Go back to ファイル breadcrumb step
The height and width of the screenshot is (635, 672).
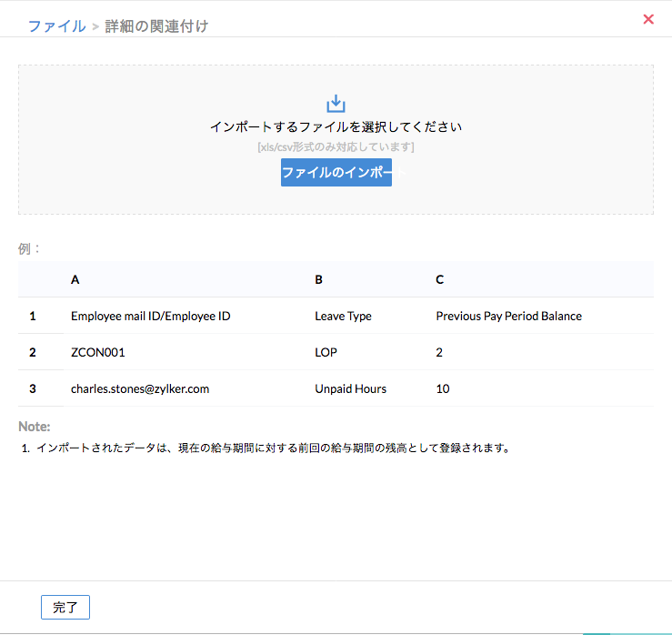[56, 25]
